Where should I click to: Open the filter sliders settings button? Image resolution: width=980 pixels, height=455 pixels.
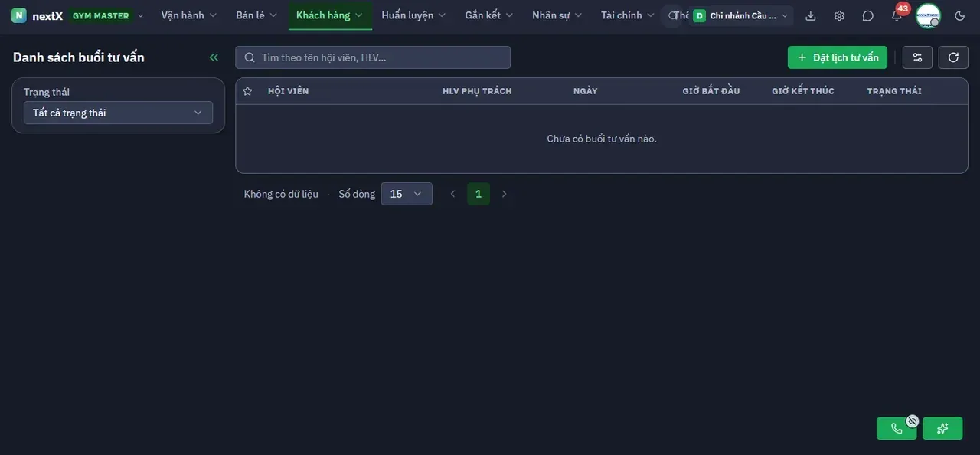(917, 57)
